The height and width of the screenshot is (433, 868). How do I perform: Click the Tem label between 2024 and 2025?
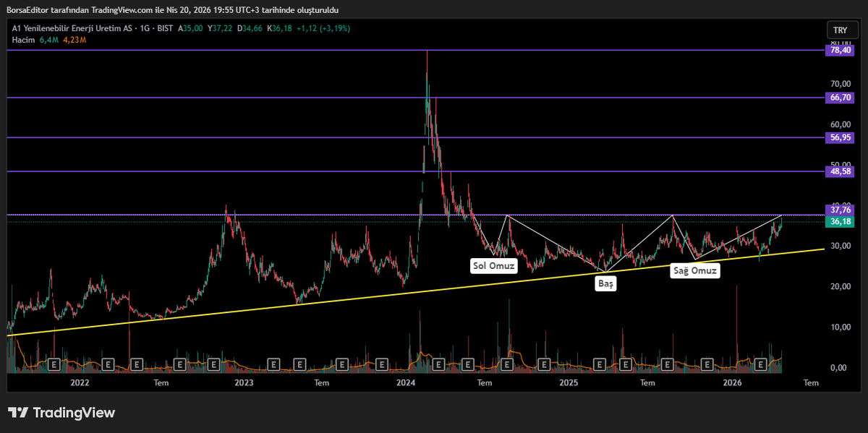pyautogui.click(x=485, y=382)
